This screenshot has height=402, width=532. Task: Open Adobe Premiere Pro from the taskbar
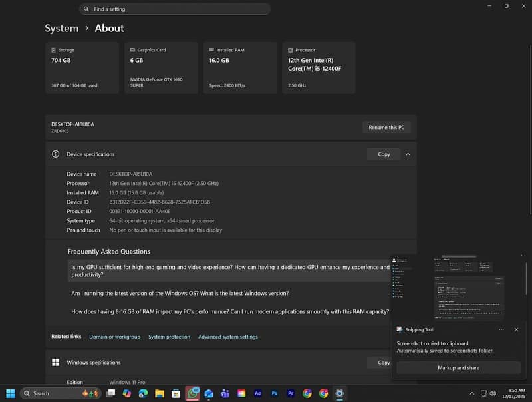point(290,393)
